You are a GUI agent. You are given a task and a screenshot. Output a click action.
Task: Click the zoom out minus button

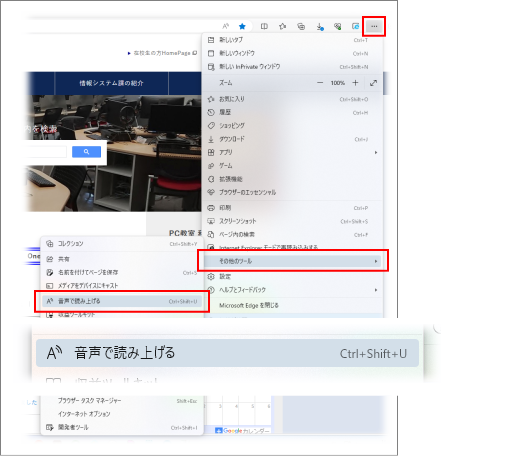coord(320,83)
